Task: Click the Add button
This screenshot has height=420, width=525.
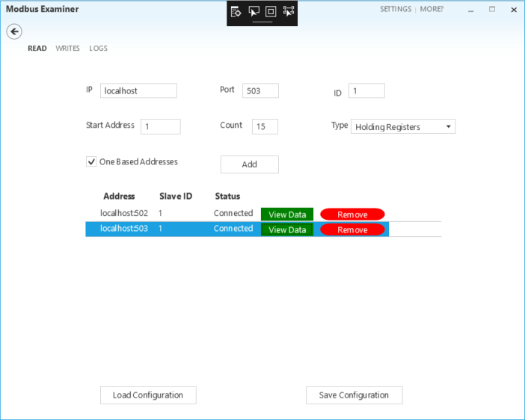Action: (x=249, y=164)
